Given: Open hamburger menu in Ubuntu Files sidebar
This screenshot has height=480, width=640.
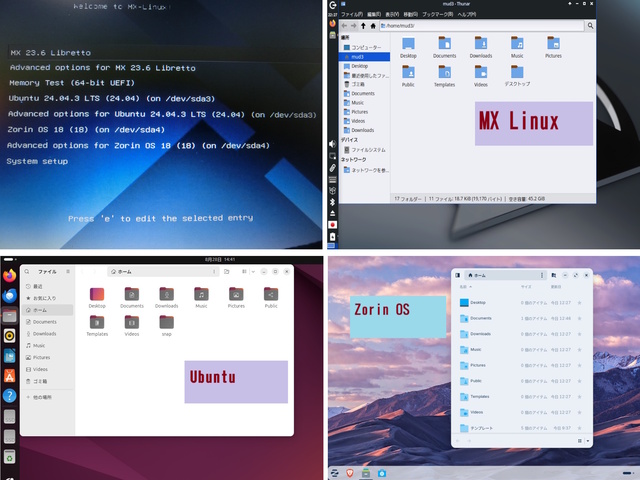Looking at the screenshot, I should pos(68,271).
